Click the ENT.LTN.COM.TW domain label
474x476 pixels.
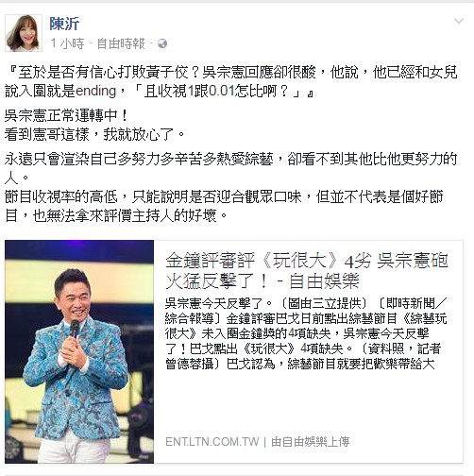(x=212, y=442)
